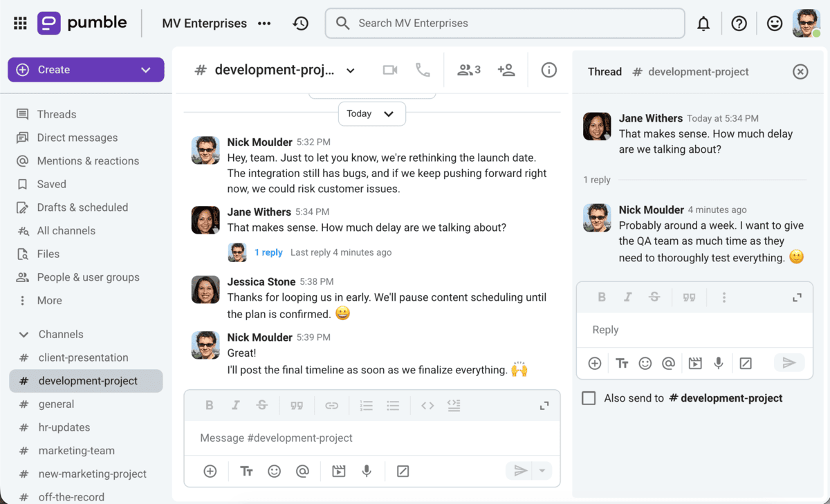This screenshot has width=830, height=504.
Task: Open the Today date dropdown
Action: coord(371,113)
